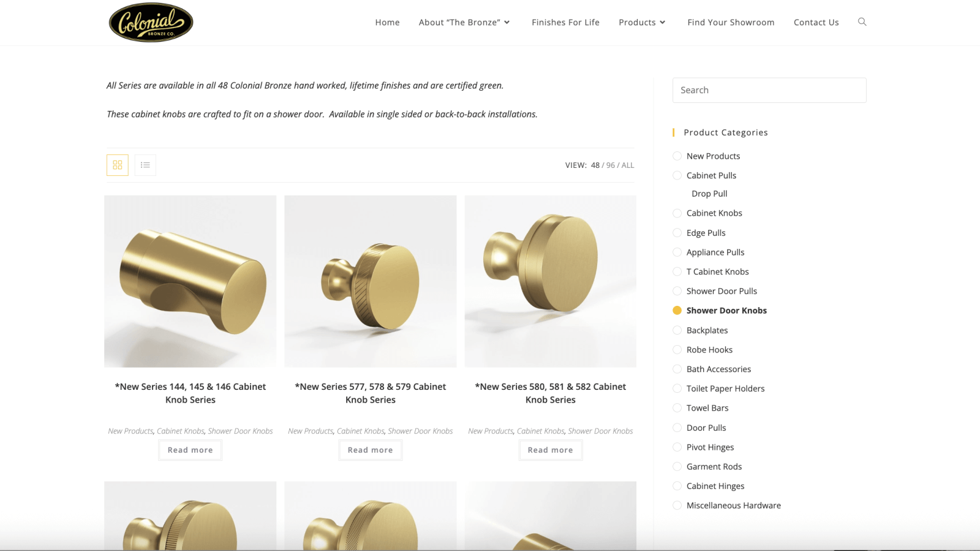The height and width of the screenshot is (551, 980).
Task: Select the Cabinet Pulls category radio circle
Action: click(677, 175)
